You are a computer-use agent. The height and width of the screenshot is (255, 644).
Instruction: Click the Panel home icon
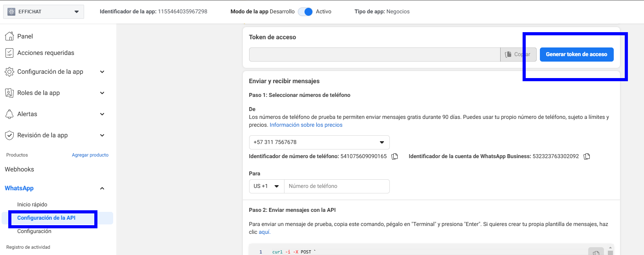pos(9,36)
